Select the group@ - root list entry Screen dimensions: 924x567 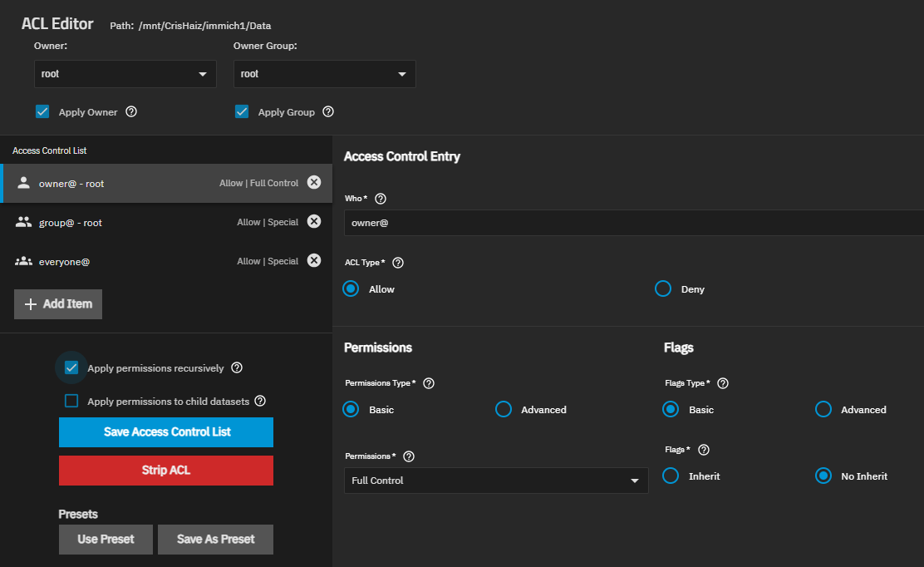[125, 223]
